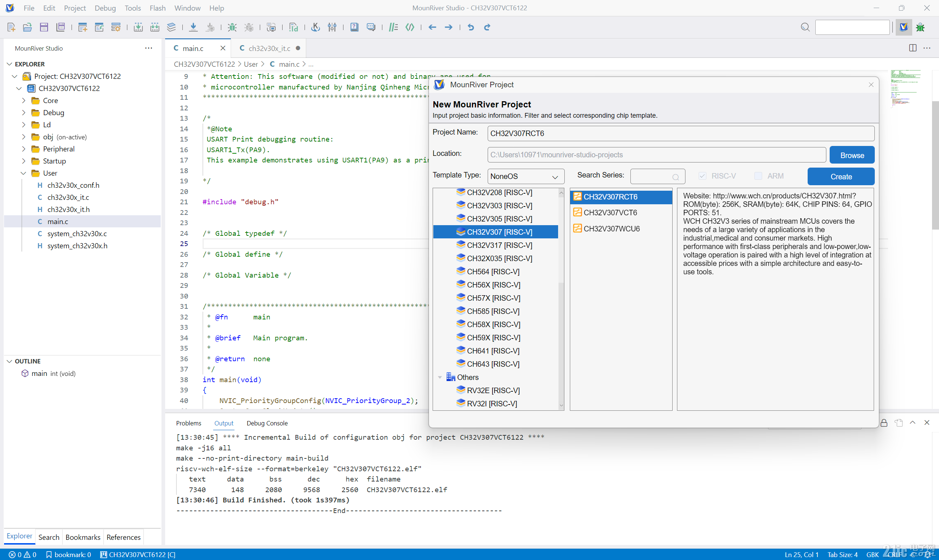Open the Search sidebar tab
The height and width of the screenshot is (560, 939).
(49, 537)
